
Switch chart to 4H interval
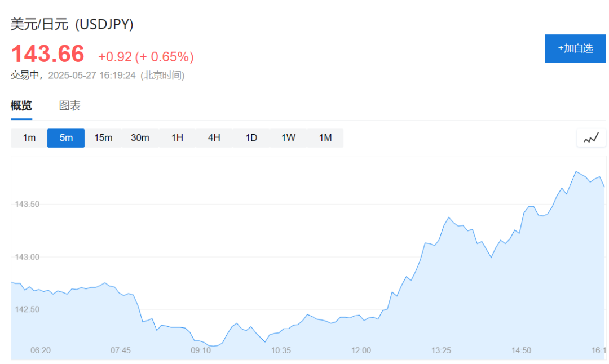point(214,137)
